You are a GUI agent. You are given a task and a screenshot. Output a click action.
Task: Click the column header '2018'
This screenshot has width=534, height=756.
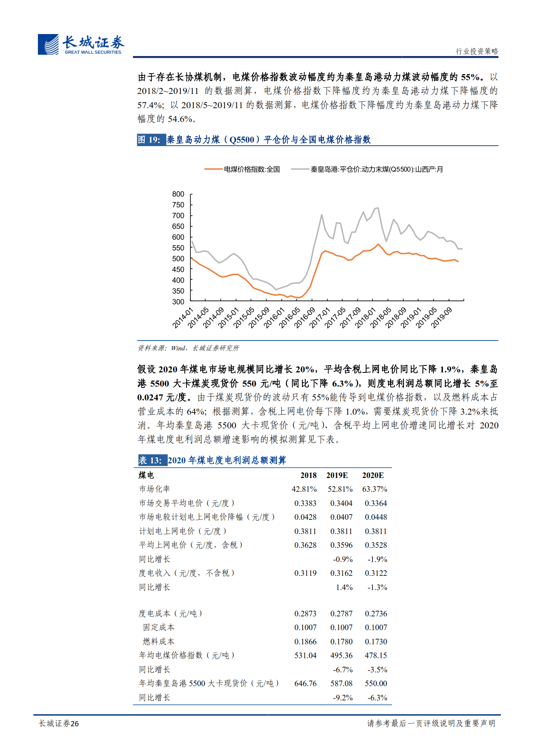click(308, 475)
